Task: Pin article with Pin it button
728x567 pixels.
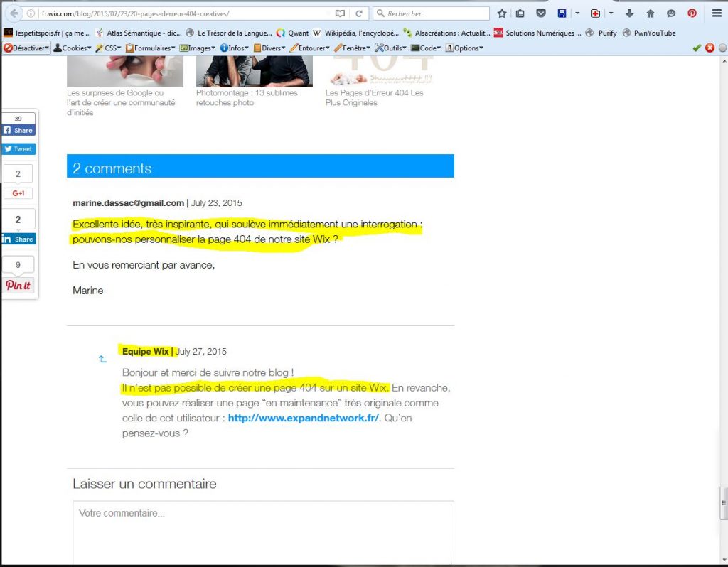Action: point(18,285)
